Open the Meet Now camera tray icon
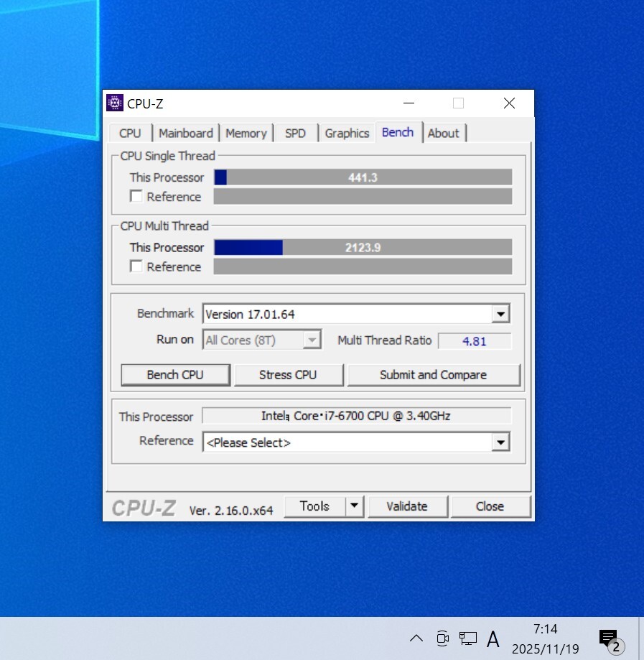The image size is (644, 660). click(442, 638)
